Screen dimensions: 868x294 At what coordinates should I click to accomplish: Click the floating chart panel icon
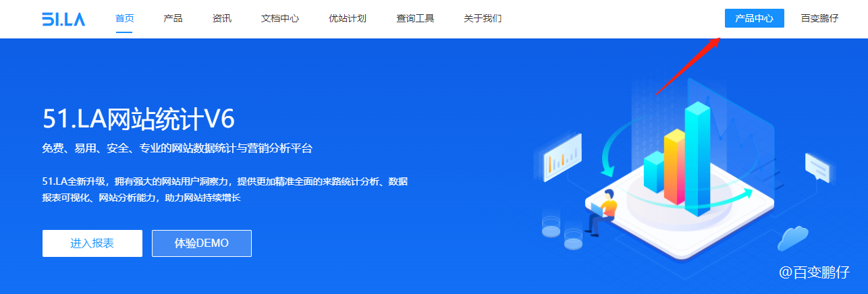point(562,154)
